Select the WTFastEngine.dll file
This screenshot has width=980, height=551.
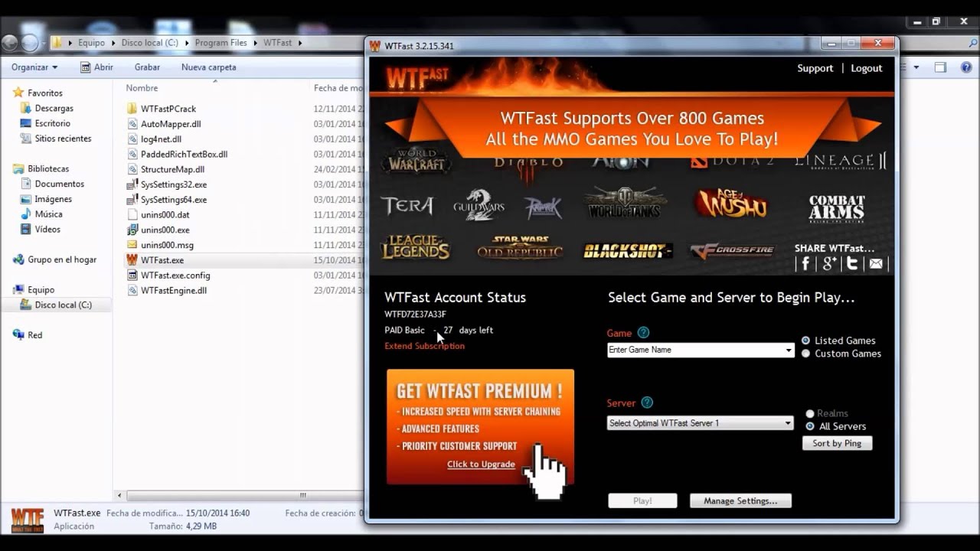174,291
